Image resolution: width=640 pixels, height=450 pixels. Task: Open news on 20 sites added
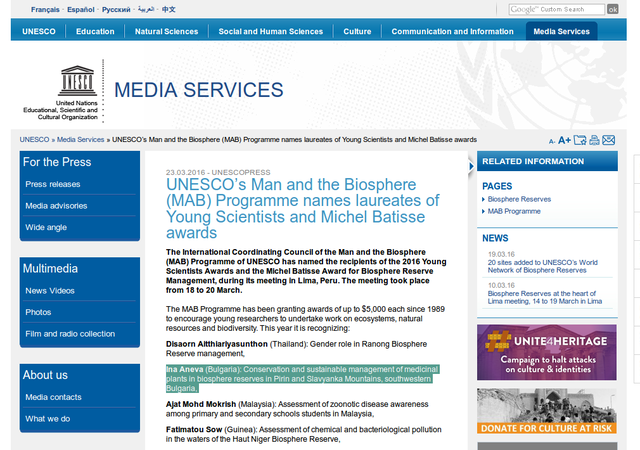[542, 266]
